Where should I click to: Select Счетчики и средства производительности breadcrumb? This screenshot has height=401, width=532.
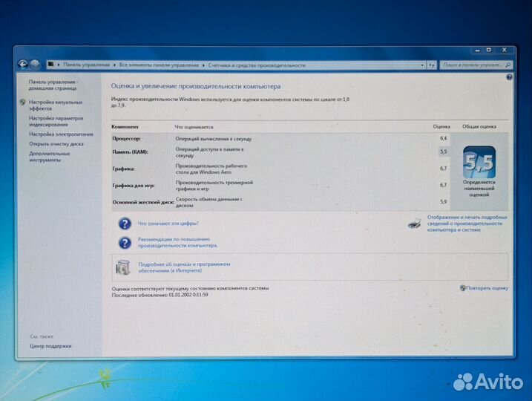click(257, 65)
